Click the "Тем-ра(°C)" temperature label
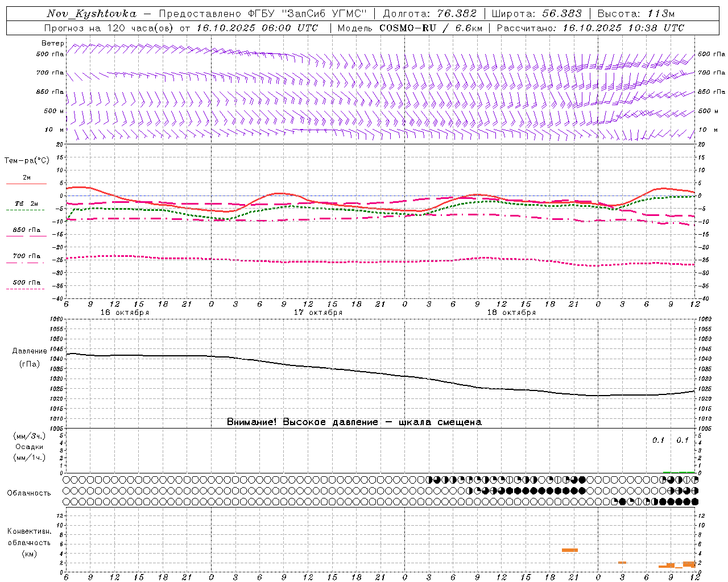The image size is (728, 582). pos(27,161)
